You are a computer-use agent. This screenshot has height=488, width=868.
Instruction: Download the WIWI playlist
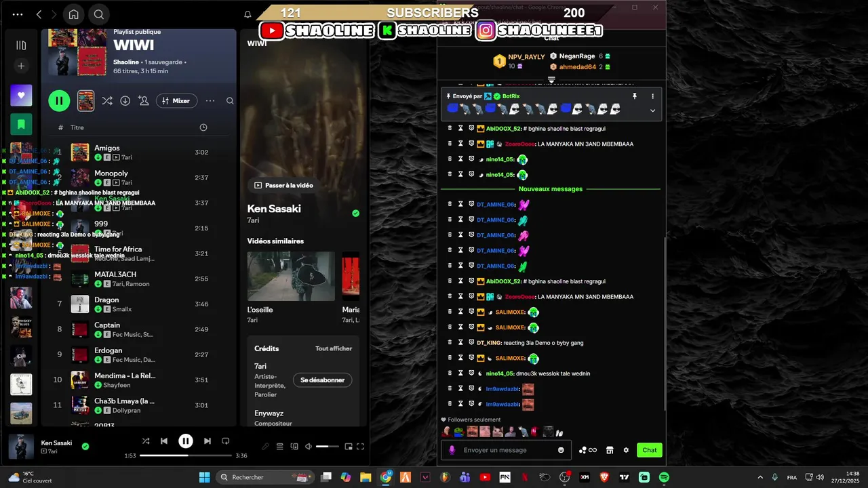coord(125,101)
